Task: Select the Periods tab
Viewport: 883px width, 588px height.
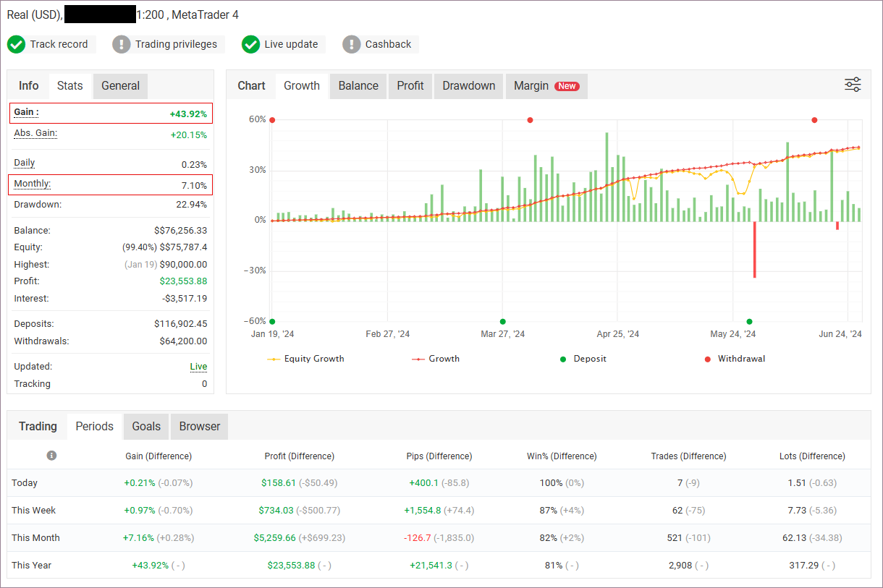Action: (95, 426)
